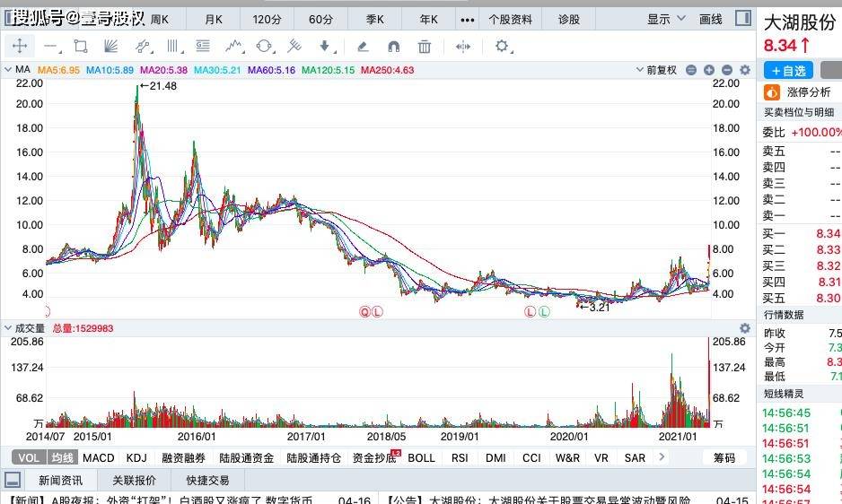This screenshot has height=504, width=842.
Task: Select the down arrow marker tool
Action: (326, 46)
